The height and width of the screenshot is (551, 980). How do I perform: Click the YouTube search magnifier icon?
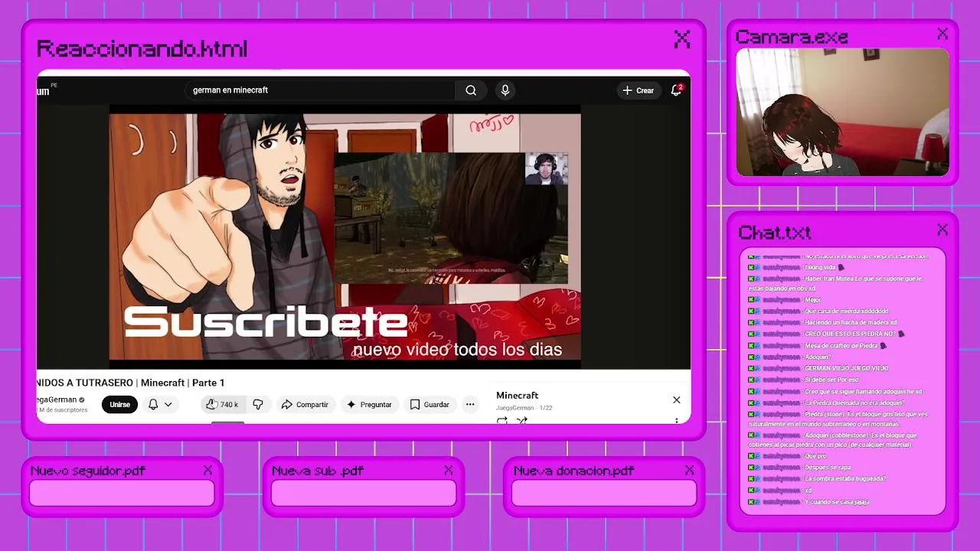pyautogui.click(x=471, y=90)
